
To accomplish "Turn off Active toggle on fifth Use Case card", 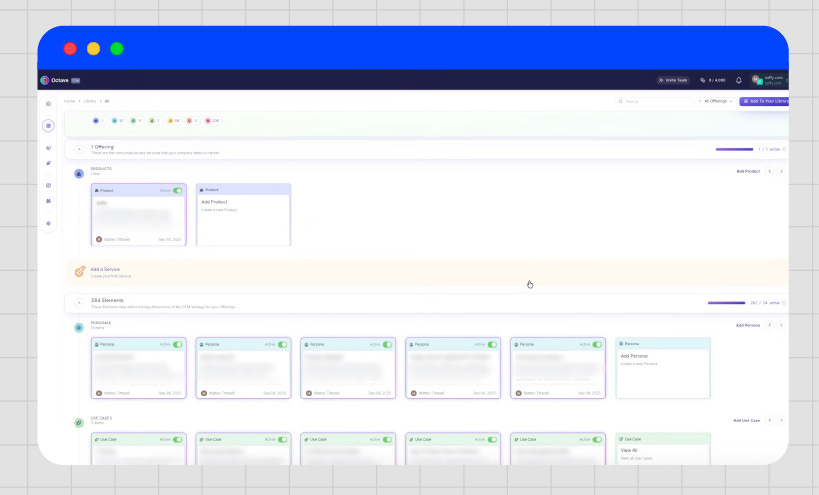I will point(597,440).
